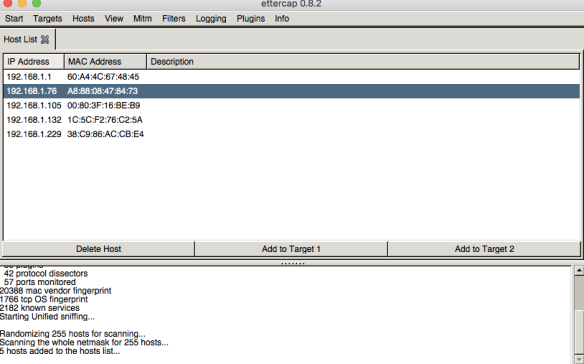Viewport: 584px width, 364px height.
Task: Close the Host List tab icon
Action: click(45, 39)
